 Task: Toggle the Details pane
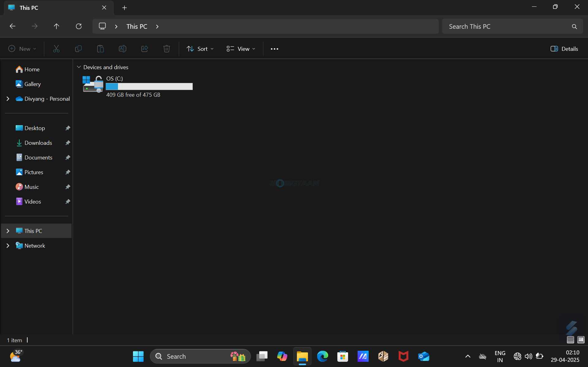[x=564, y=49]
